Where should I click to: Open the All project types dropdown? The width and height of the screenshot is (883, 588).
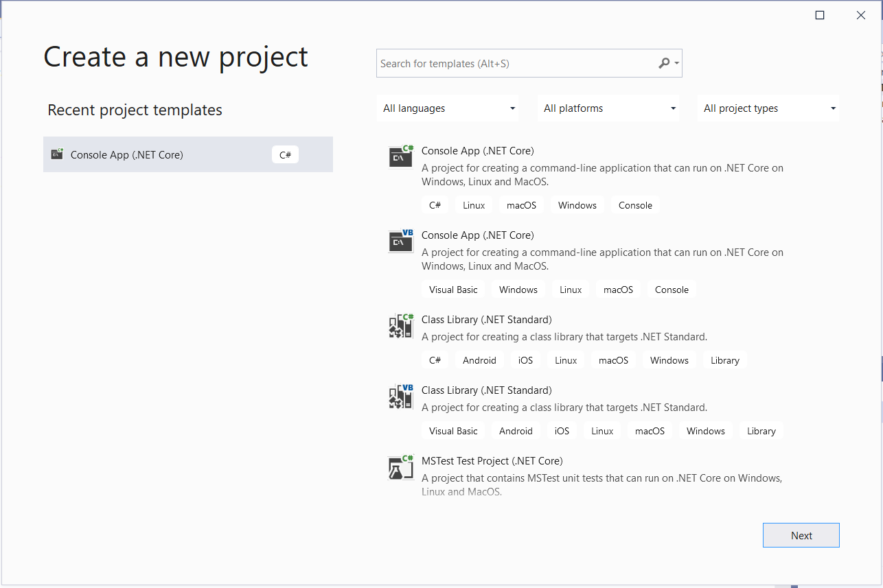(768, 108)
